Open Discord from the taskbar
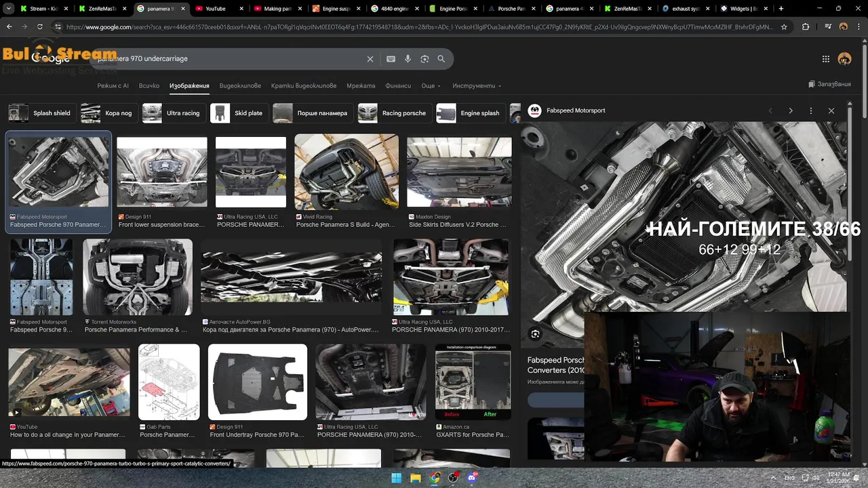This screenshot has width=868, height=488. 473,478
